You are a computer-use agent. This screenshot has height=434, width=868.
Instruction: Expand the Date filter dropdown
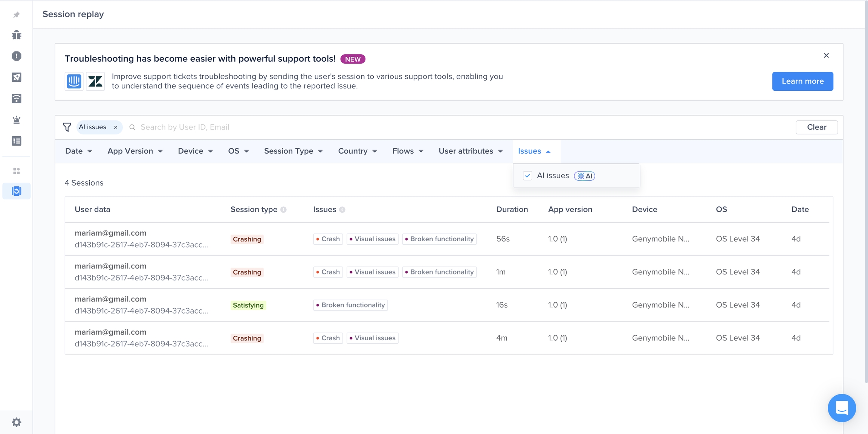[x=78, y=151]
